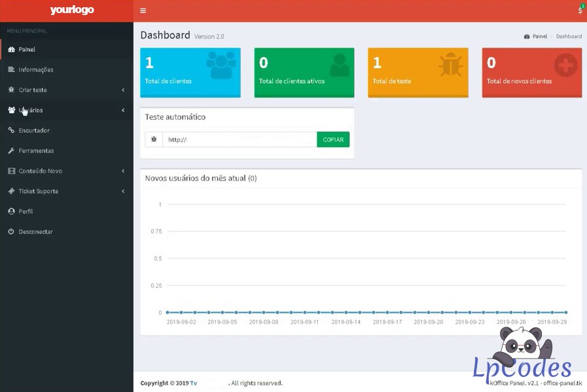Click the Ticket Suporte ticket icon
Image resolution: width=587 pixels, height=392 pixels.
point(11,191)
